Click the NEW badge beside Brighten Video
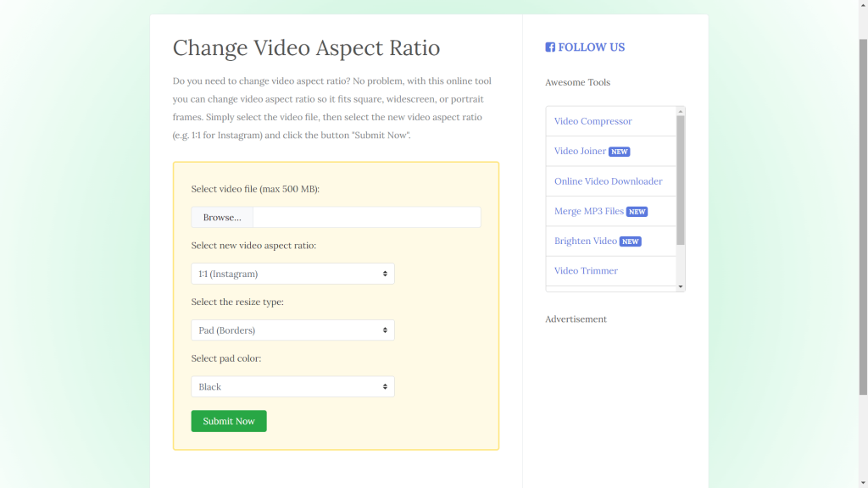The height and width of the screenshot is (488, 868). [x=630, y=241]
